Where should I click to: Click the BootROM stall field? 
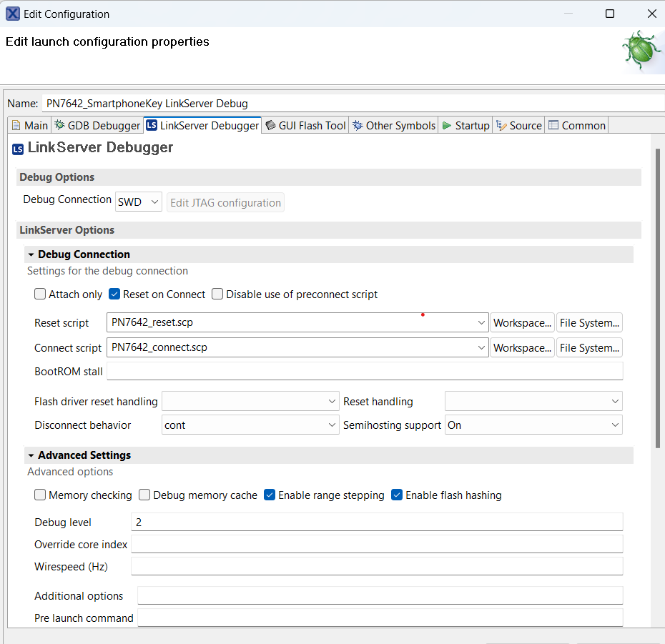point(365,372)
